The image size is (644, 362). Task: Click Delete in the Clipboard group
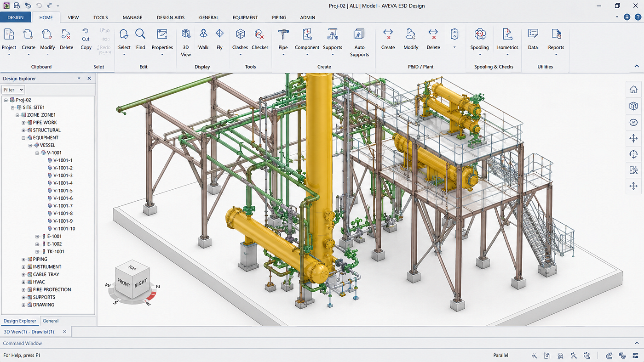[x=66, y=39]
